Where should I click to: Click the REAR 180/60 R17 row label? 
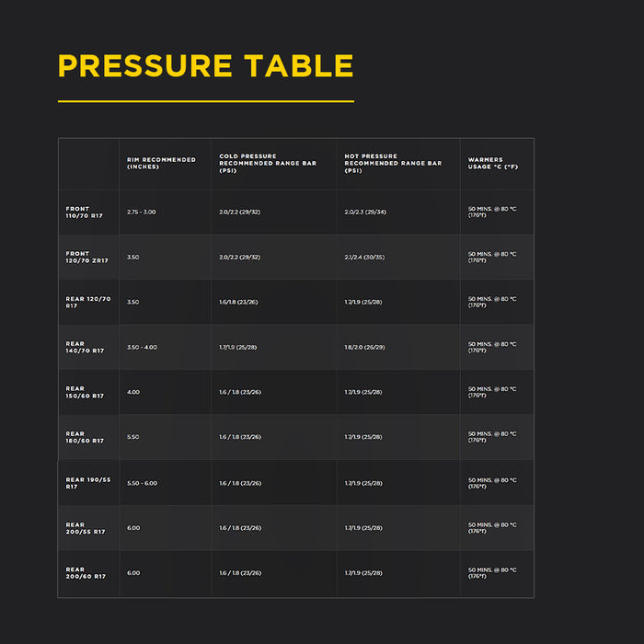[x=85, y=437]
